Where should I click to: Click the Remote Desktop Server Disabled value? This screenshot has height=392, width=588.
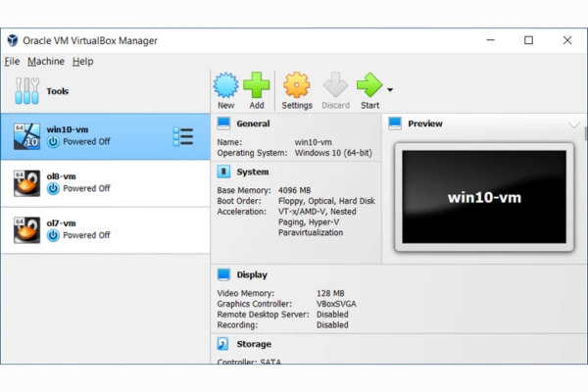(332, 315)
